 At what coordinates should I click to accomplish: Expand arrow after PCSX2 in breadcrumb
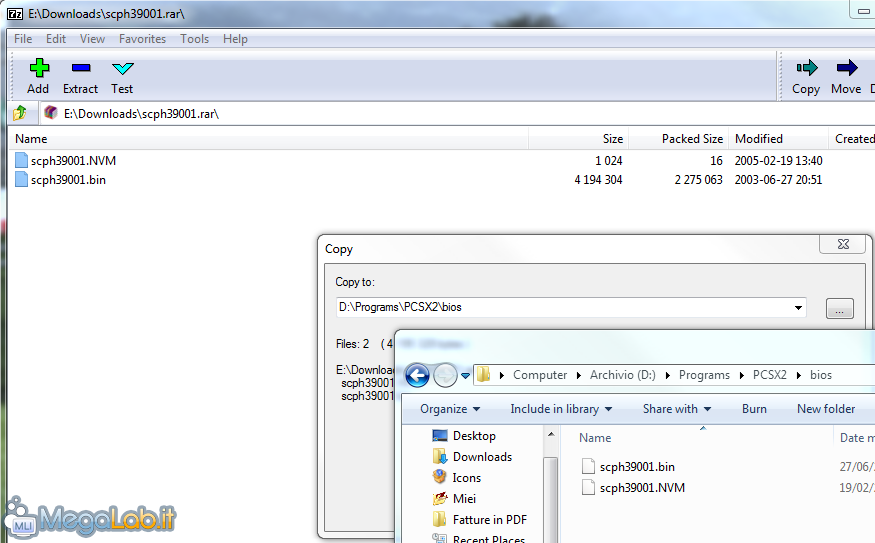(799, 376)
